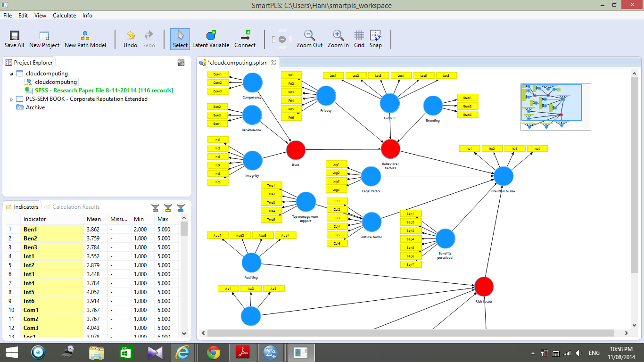Click the Zoom Out icon

pyautogui.click(x=309, y=39)
